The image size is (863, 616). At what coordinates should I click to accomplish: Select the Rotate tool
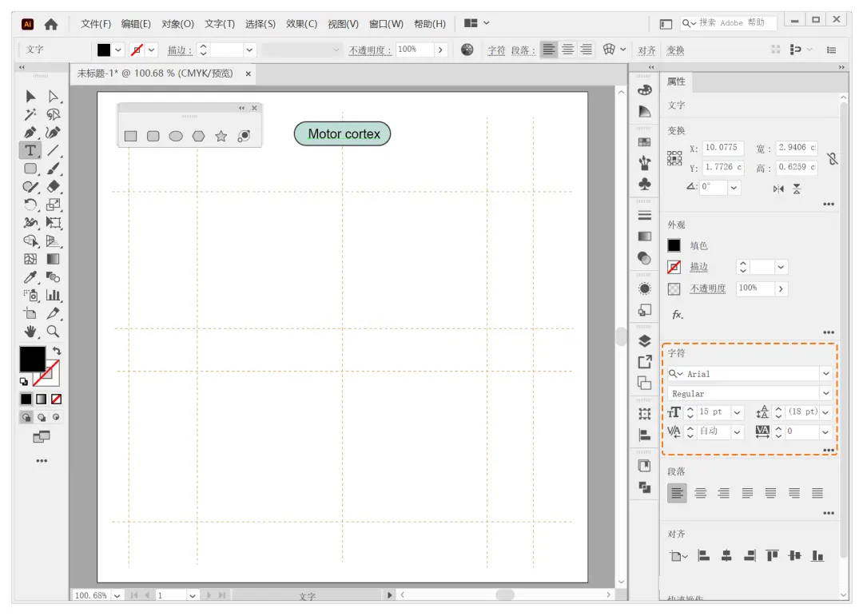tap(30, 205)
